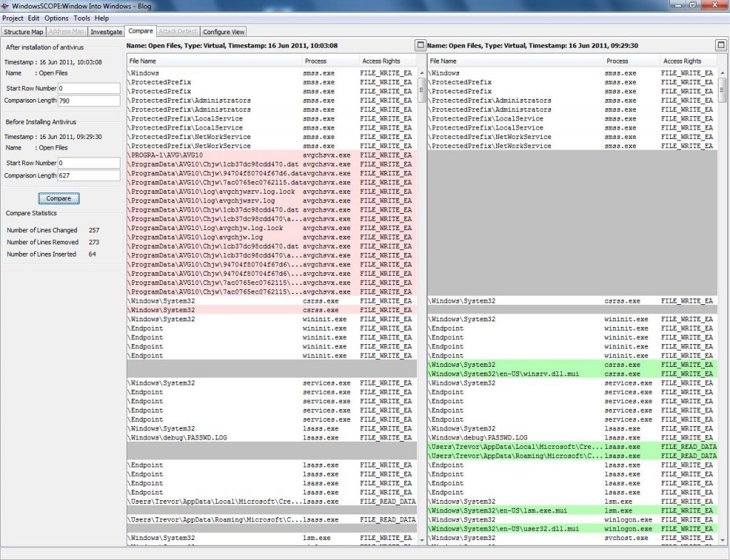Click left pane scrollbar down arrow
Viewport: 730px width, 560px height.
422,540
